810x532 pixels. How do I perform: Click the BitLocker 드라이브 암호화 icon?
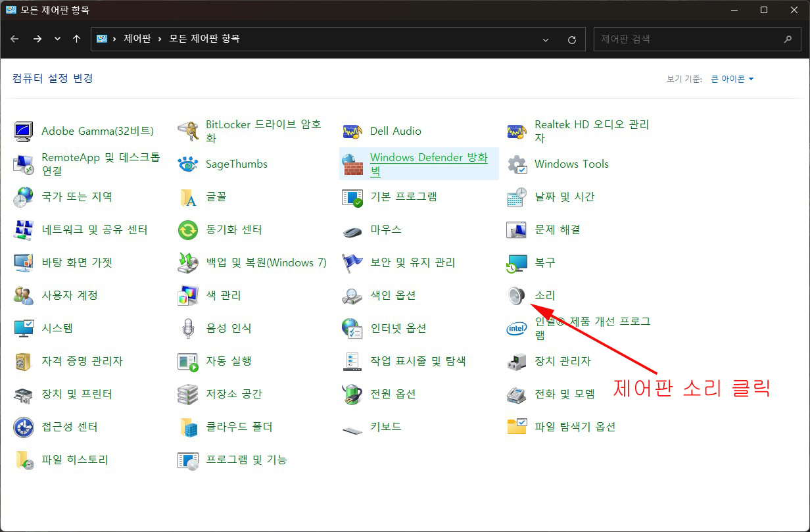click(188, 131)
